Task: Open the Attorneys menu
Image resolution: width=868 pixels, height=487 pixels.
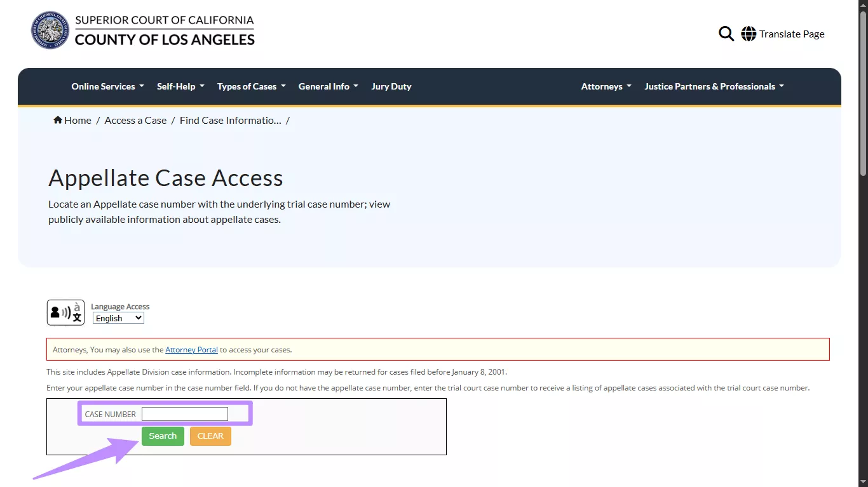Action: (x=606, y=86)
